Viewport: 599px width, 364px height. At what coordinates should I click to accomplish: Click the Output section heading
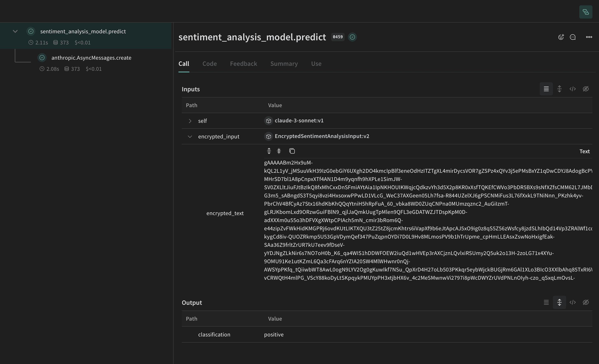pyautogui.click(x=192, y=303)
